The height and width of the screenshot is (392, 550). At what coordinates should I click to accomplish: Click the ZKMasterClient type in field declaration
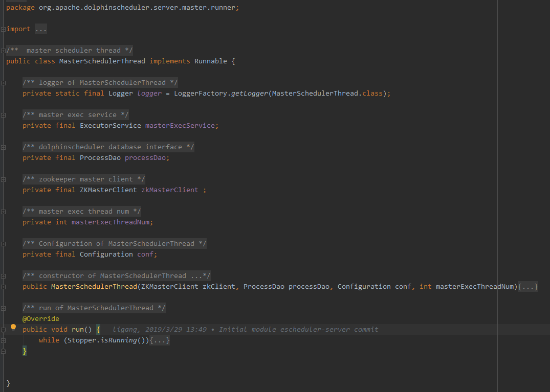click(x=108, y=190)
